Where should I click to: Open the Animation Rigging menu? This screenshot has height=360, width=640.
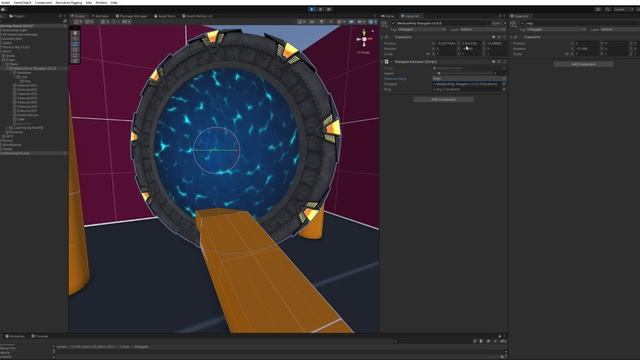tap(69, 2)
